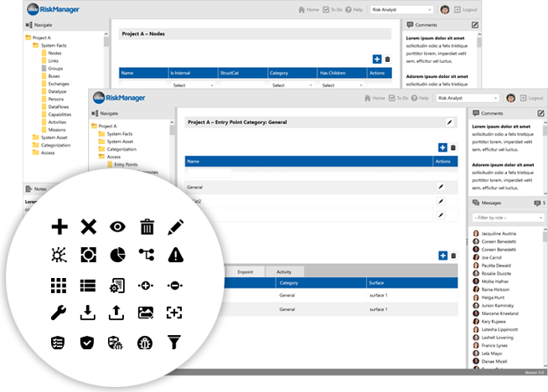Select DataFlows in back window tree
548x392 pixels.
click(x=59, y=107)
